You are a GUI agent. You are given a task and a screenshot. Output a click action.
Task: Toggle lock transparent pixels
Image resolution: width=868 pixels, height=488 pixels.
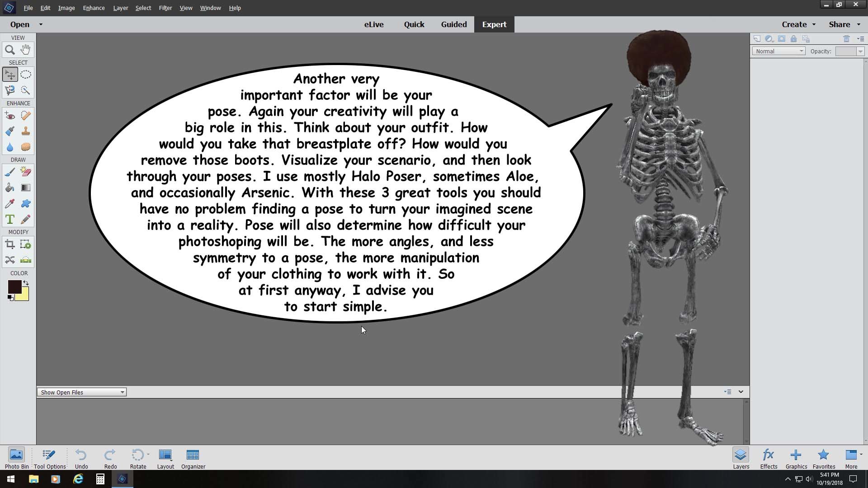[806, 39]
